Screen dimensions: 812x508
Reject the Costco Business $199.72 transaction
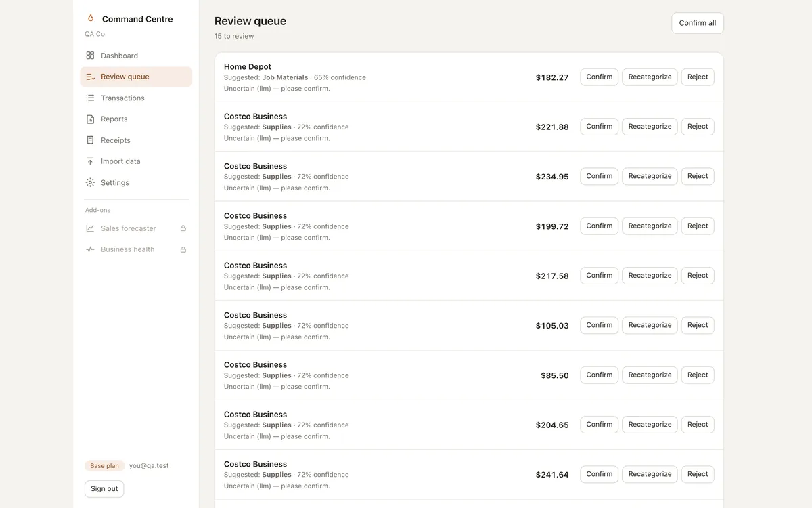(698, 226)
